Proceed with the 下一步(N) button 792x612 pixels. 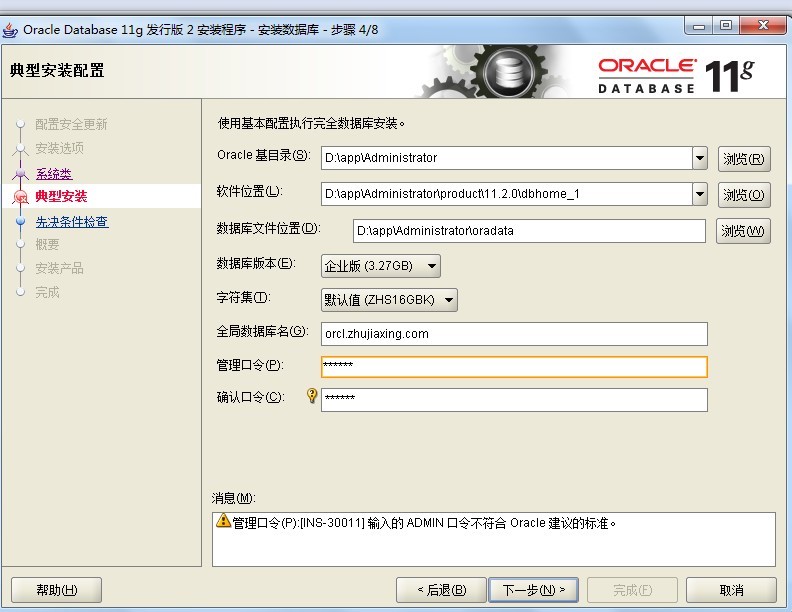[x=534, y=590]
